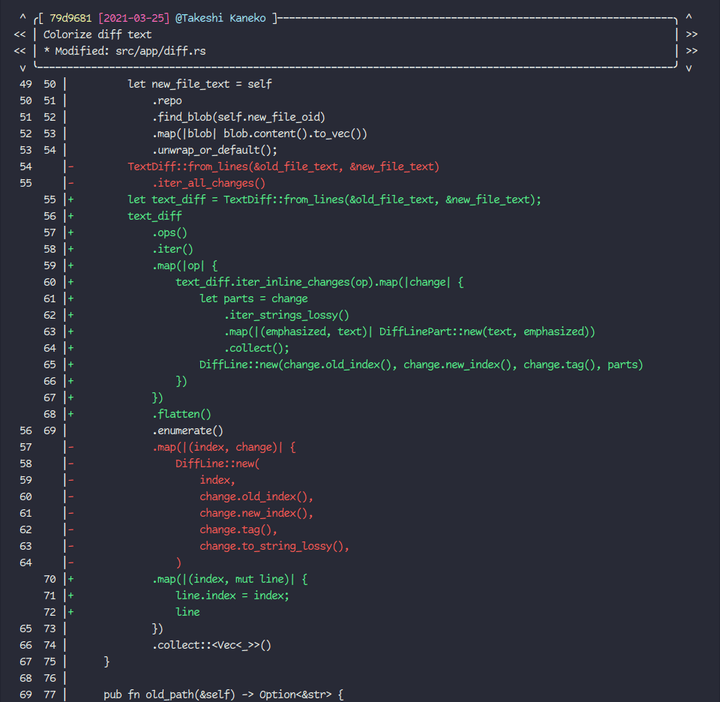
Task: Click the down 'v' arrow at bottom-right of commit box
Action: coord(689,68)
